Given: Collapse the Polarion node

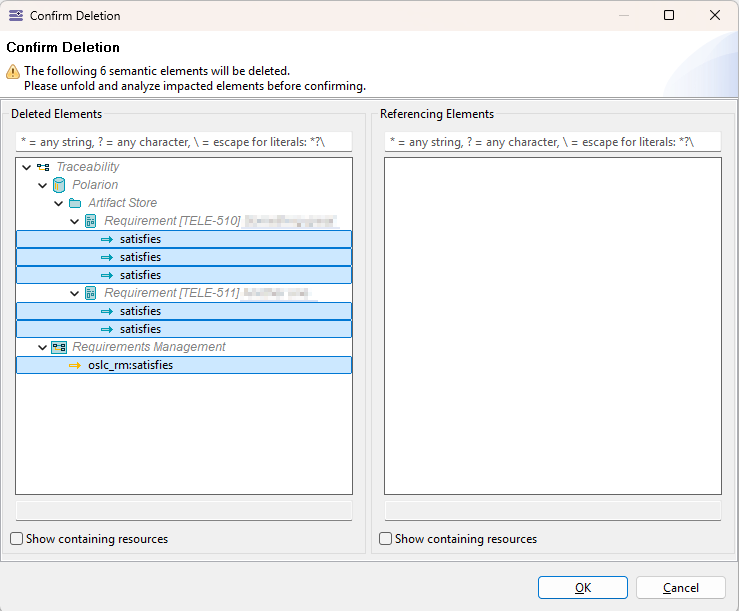Looking at the screenshot, I should point(42,185).
